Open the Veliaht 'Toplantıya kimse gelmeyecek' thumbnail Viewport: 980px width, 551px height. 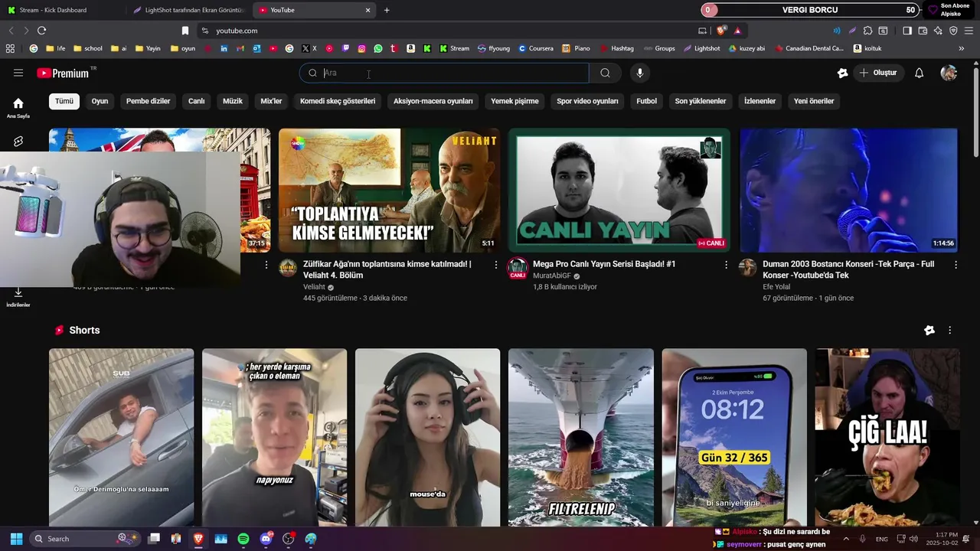click(x=389, y=191)
